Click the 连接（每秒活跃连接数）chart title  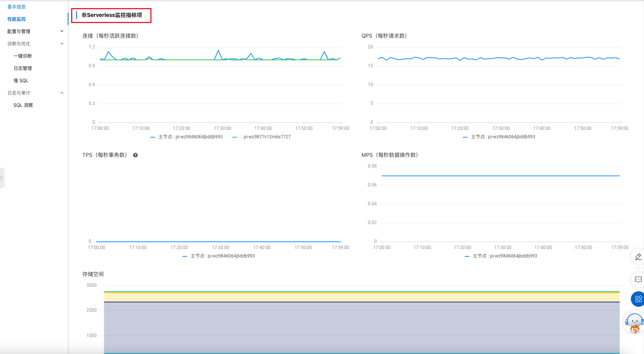click(x=110, y=36)
